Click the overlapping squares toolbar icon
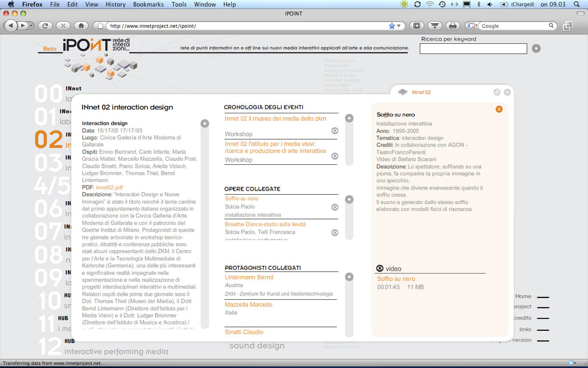The width and height of the screenshot is (588, 368). pyautogui.click(x=568, y=26)
